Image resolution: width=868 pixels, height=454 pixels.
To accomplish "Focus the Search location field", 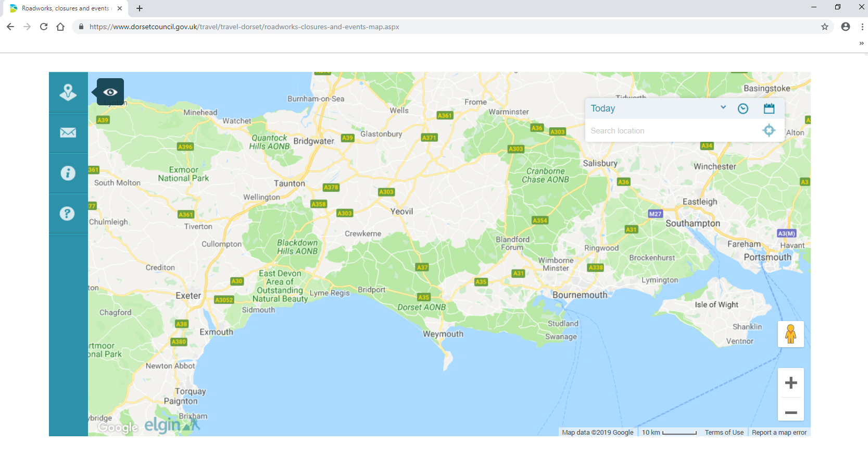I will [673, 131].
